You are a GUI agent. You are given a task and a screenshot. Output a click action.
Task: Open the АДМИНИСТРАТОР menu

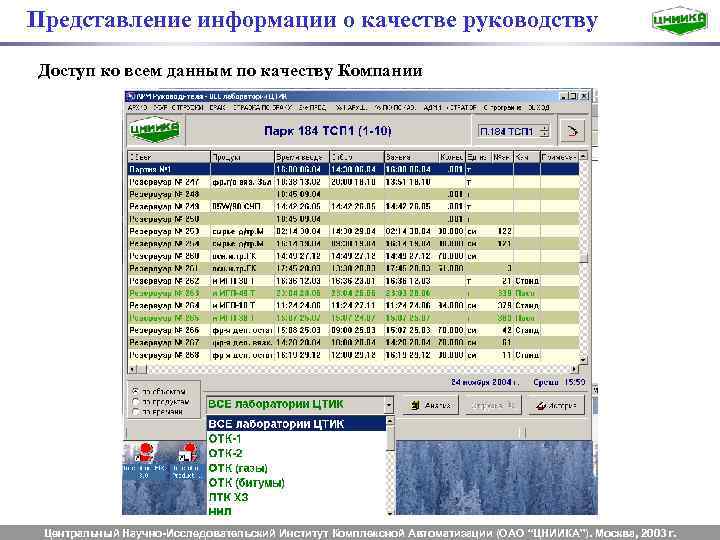(x=450, y=107)
